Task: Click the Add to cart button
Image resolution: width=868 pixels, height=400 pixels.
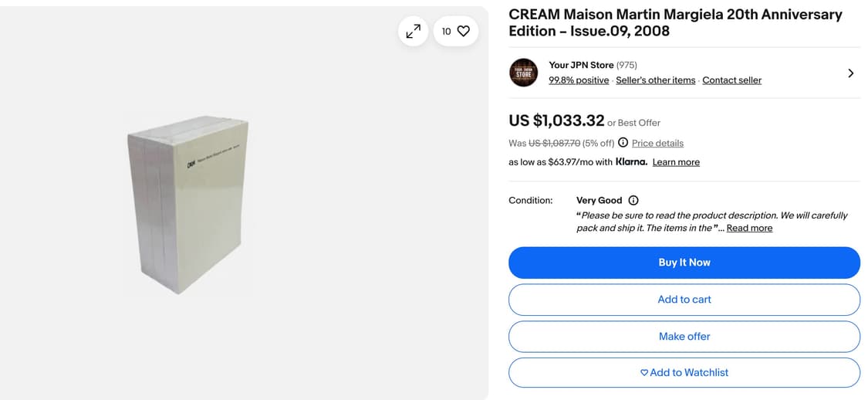Action: (684, 300)
